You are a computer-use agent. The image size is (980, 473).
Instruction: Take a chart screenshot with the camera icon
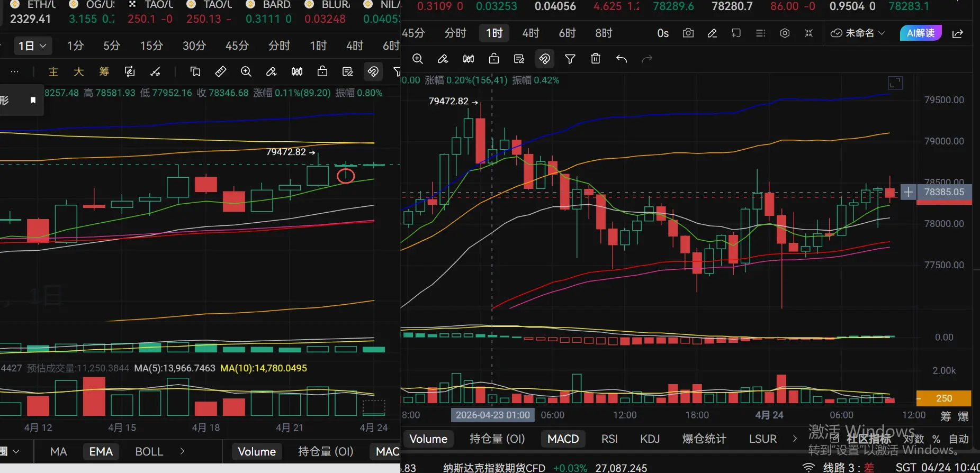[688, 33]
